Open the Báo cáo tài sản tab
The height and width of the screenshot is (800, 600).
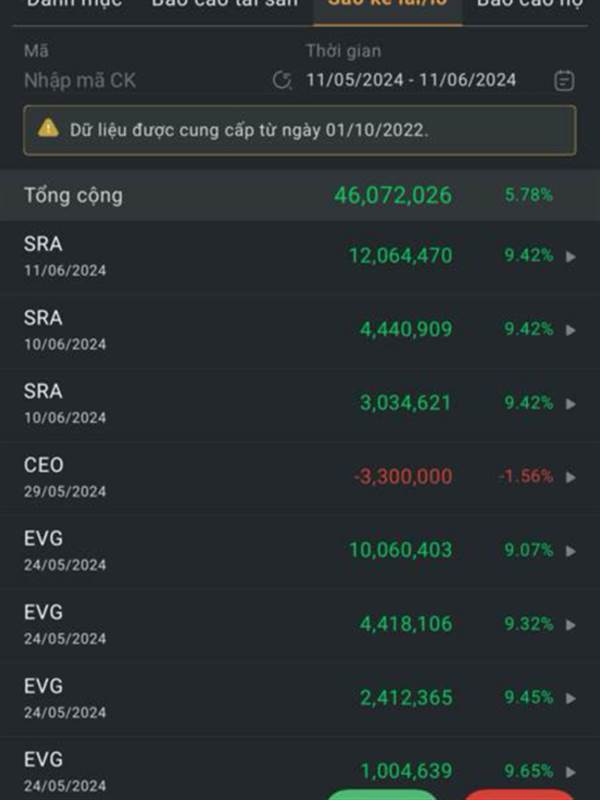[224, 5]
